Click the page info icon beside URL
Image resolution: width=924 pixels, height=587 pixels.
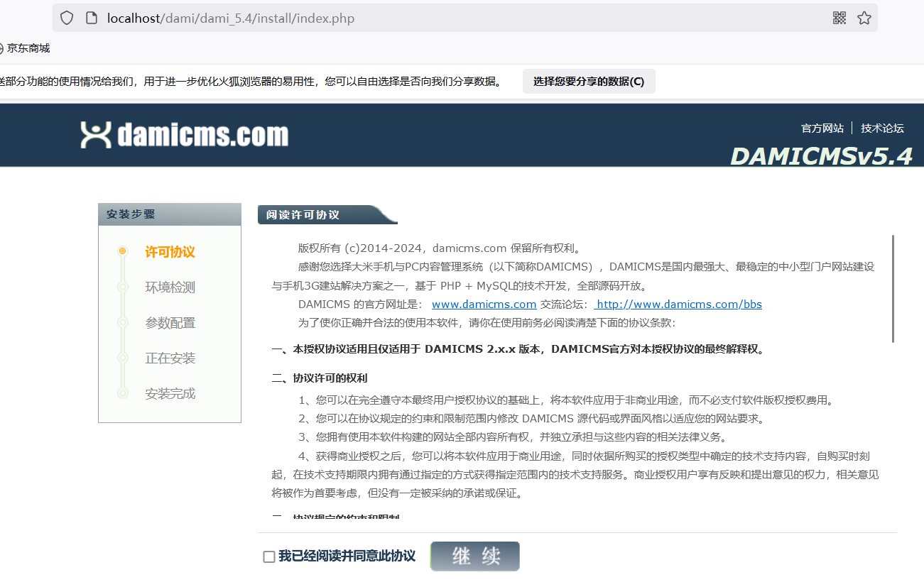tap(91, 18)
